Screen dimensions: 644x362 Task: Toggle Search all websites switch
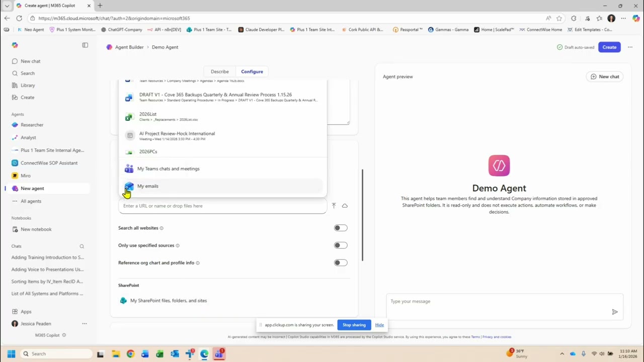point(341,228)
